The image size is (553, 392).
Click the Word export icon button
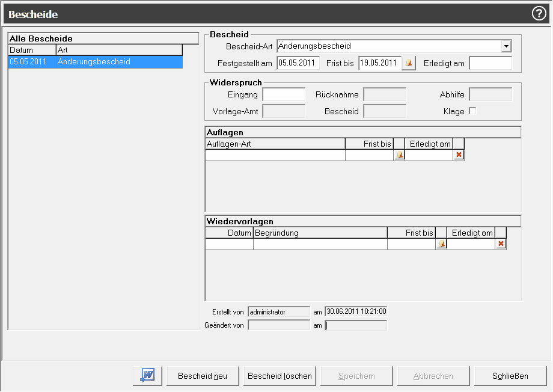point(148,376)
